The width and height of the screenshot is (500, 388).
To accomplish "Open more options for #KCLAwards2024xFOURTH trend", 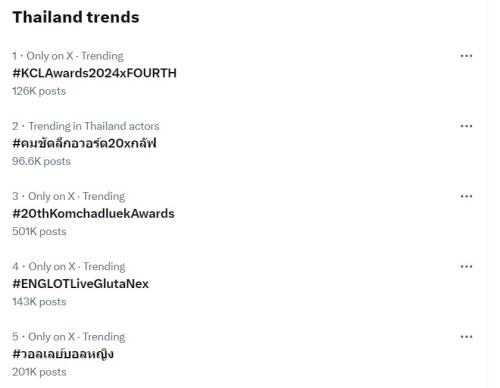I will 466,56.
